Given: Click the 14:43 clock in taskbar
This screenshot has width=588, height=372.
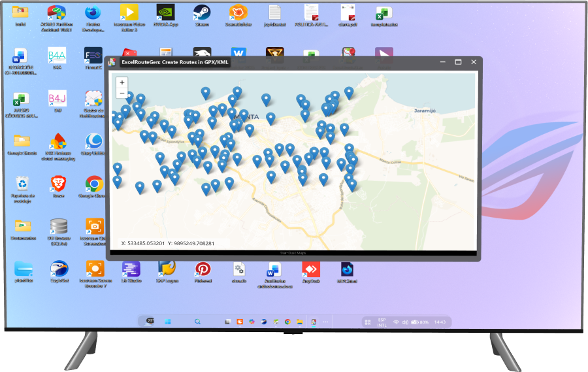Looking at the screenshot, I should 440,322.
